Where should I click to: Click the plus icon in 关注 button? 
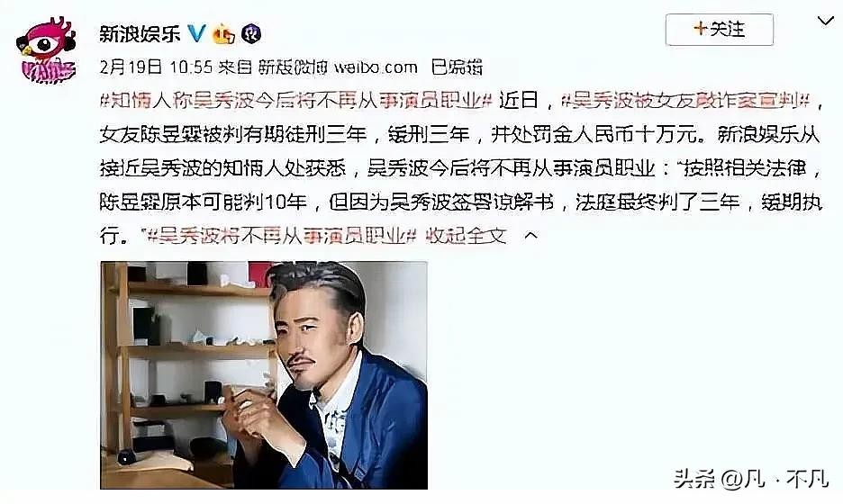[700, 29]
